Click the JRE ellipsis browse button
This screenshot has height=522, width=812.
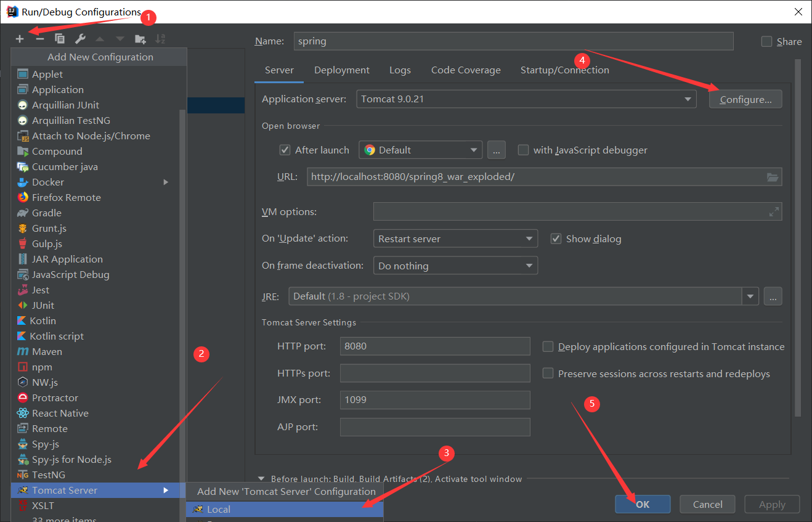click(x=773, y=296)
